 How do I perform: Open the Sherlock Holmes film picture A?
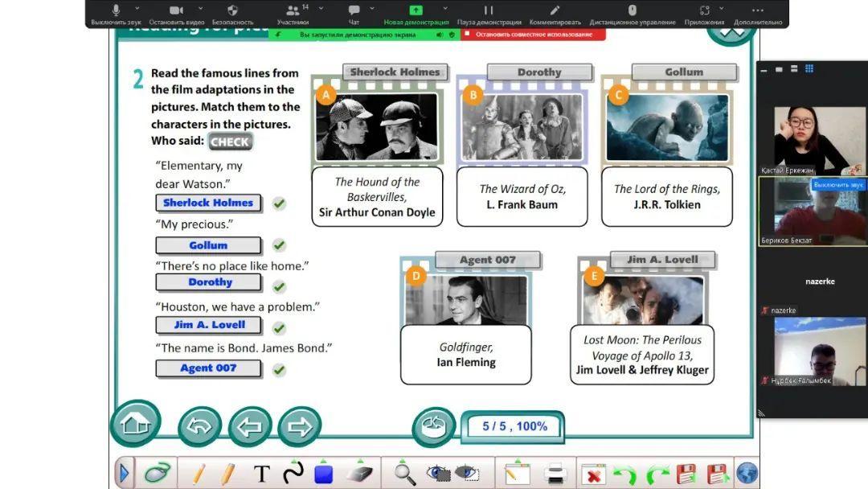tap(377, 127)
